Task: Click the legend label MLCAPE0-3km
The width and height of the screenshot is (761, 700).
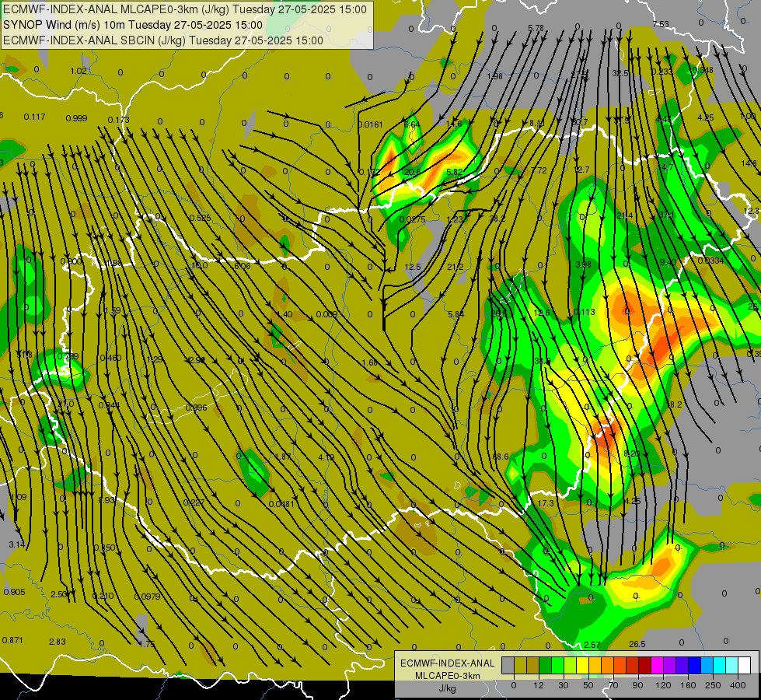Action: [x=447, y=676]
